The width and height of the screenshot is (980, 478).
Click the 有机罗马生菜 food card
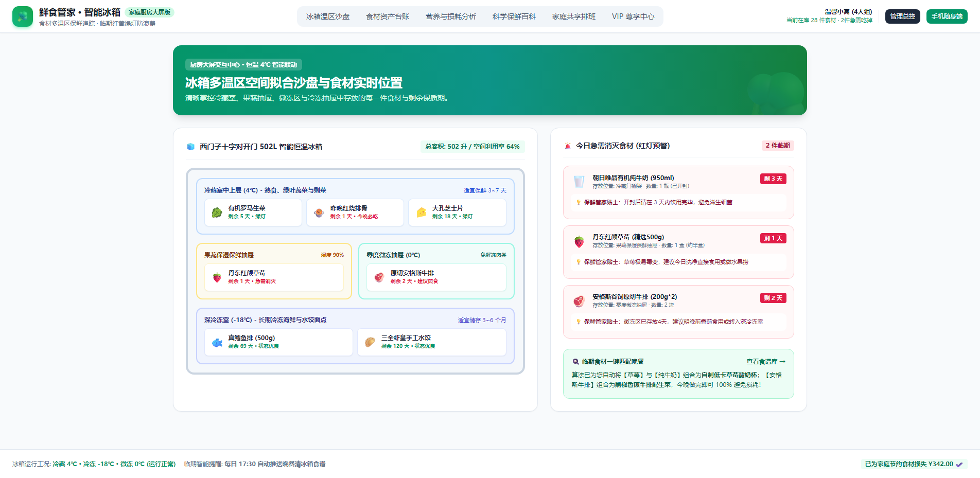tap(253, 213)
